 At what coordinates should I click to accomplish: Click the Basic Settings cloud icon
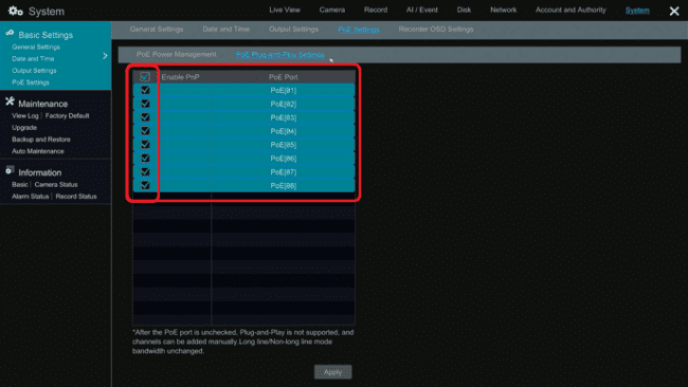click(10, 33)
